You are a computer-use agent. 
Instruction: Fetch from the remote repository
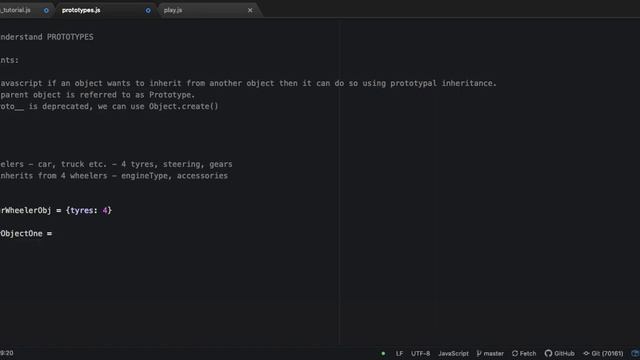click(524, 353)
